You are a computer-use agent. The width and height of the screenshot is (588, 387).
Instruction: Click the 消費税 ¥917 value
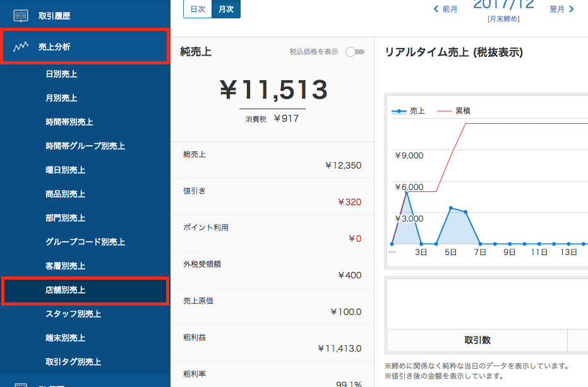[287, 119]
